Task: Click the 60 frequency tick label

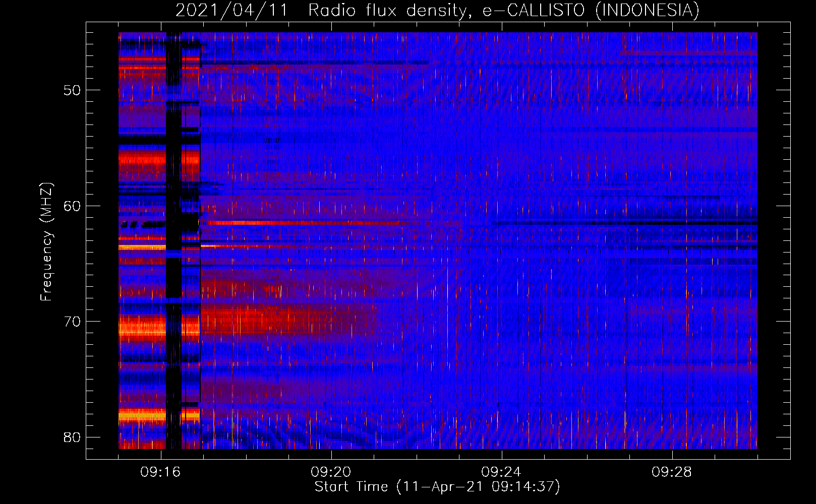Action: [x=72, y=206]
